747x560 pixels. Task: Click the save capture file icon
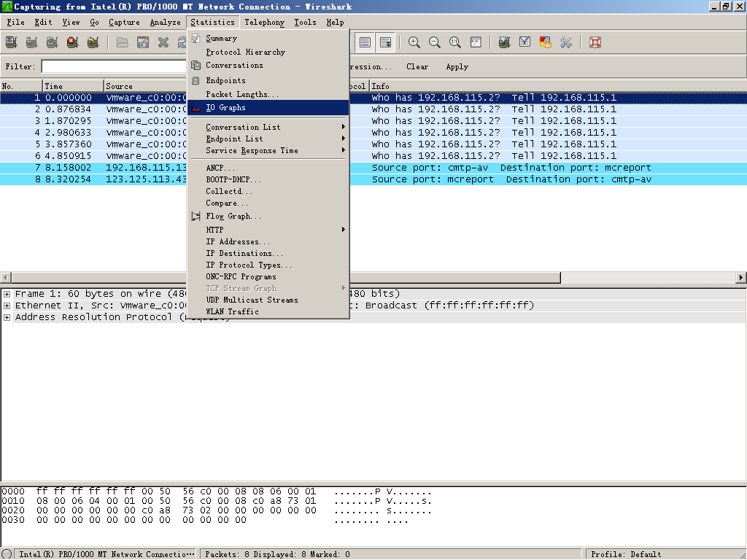tap(143, 42)
